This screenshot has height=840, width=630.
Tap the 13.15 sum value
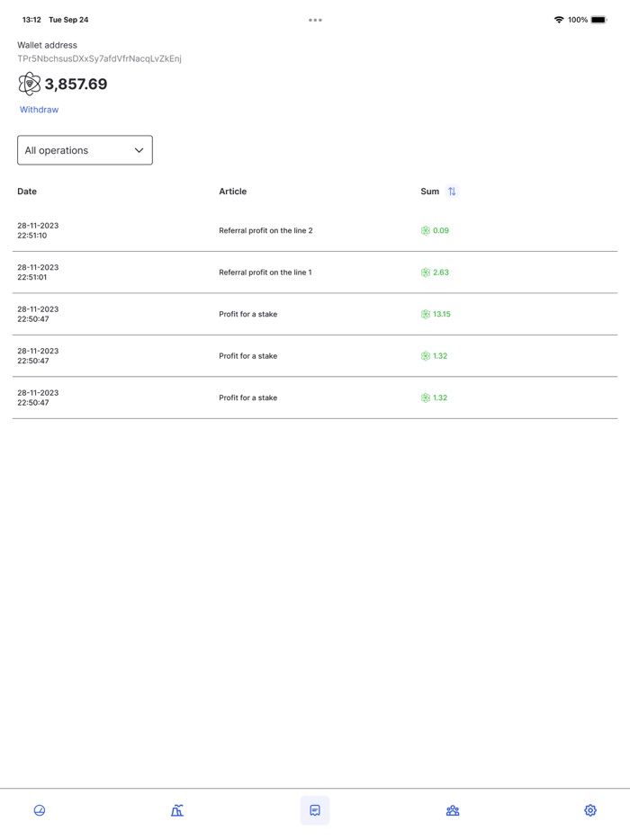(442, 314)
